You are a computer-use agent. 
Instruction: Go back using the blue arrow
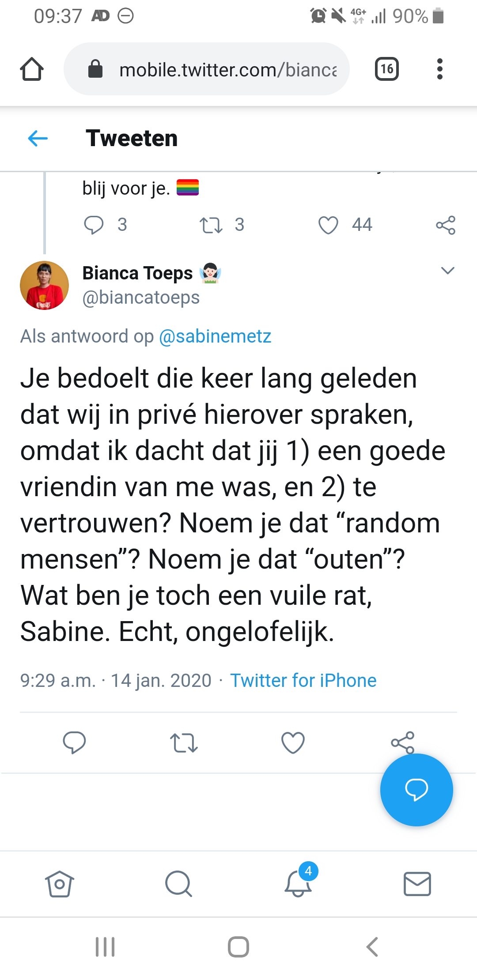pos(38,139)
